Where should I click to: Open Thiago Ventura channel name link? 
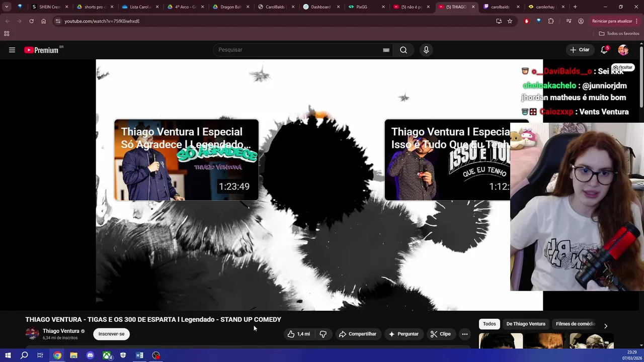tap(61, 331)
